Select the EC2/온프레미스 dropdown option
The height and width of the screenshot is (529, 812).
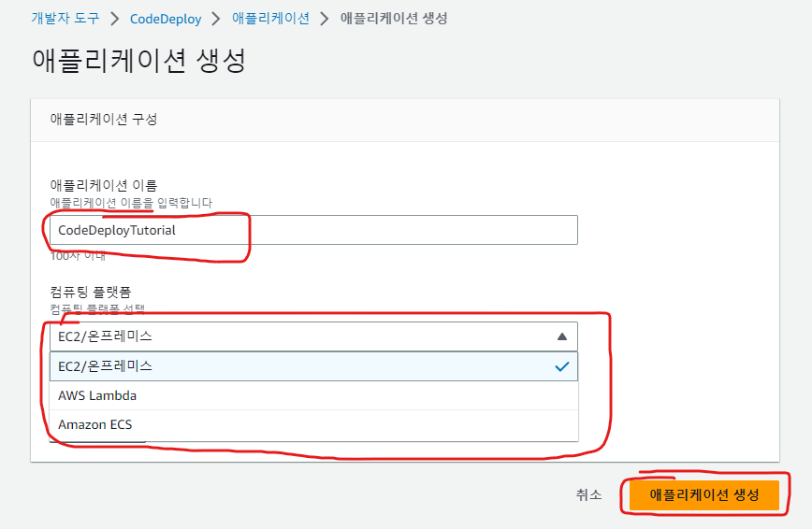point(313,366)
